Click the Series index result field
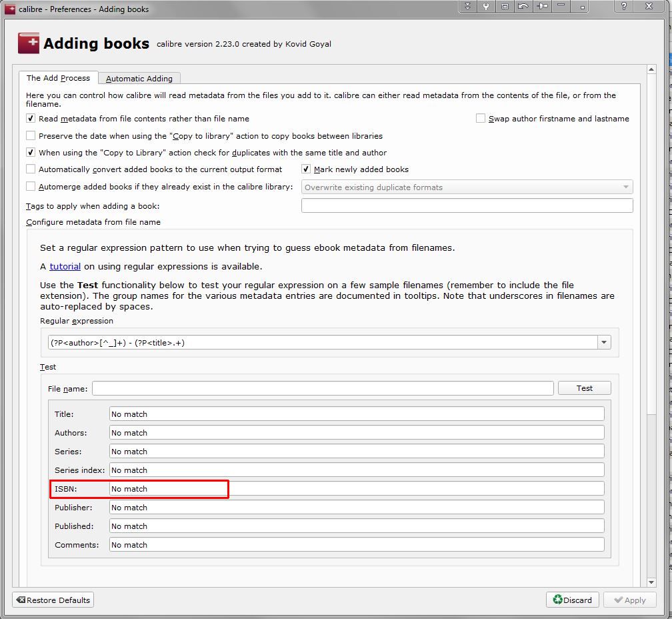 pos(357,470)
